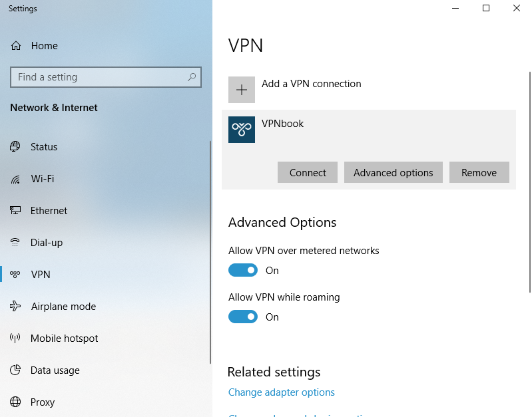Image resolution: width=532 pixels, height=417 pixels.
Task: Click the Home icon in sidebar
Action: [x=16, y=46]
